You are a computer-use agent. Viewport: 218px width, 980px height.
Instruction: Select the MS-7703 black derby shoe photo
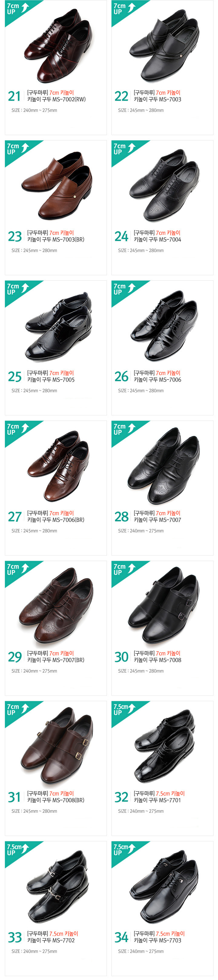click(164, 887)
